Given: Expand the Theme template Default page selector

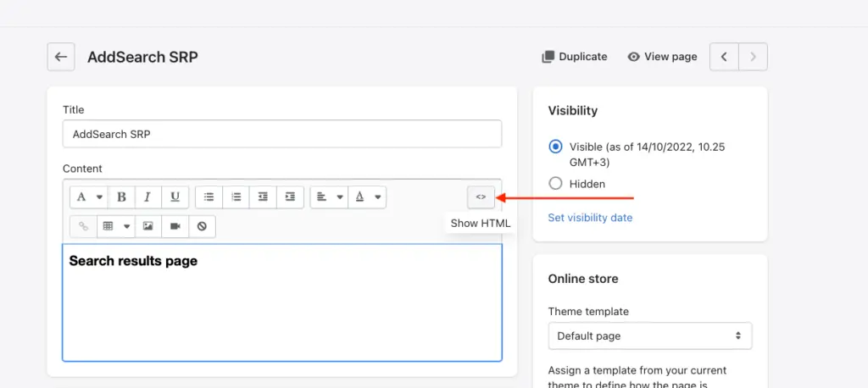Looking at the screenshot, I should (x=650, y=336).
